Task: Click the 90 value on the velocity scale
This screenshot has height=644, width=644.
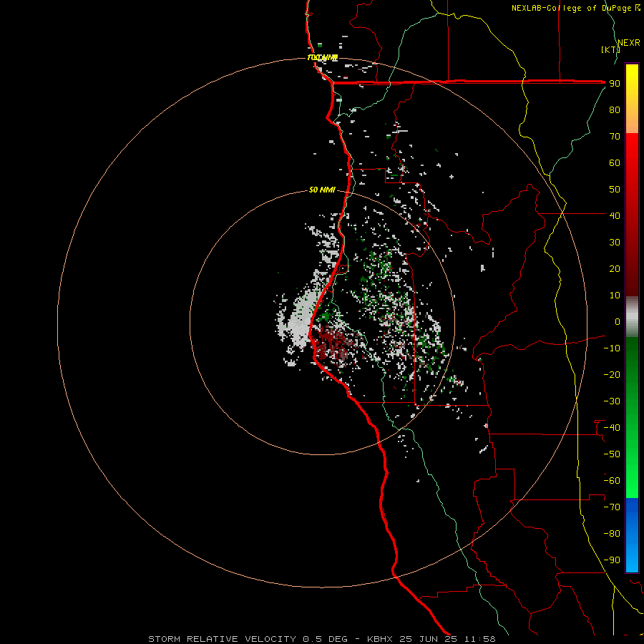Action: 615,84
